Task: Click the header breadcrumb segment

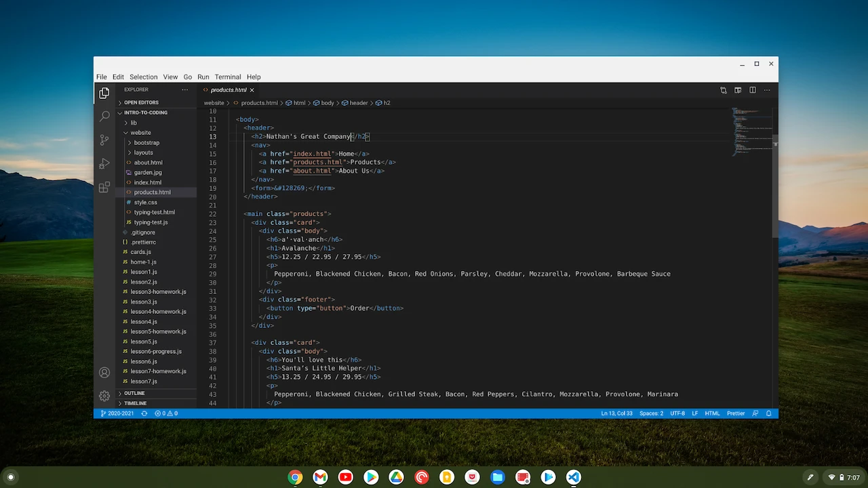Action: click(355, 103)
